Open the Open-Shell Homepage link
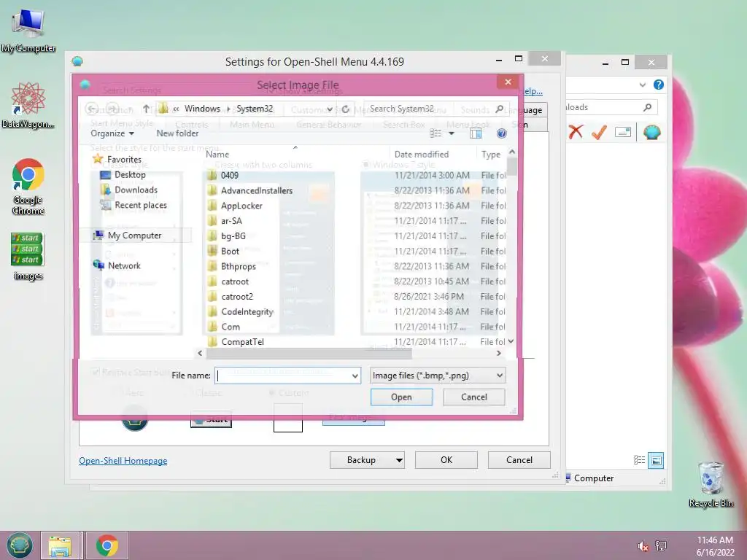Image resolution: width=747 pixels, height=560 pixels. (123, 461)
